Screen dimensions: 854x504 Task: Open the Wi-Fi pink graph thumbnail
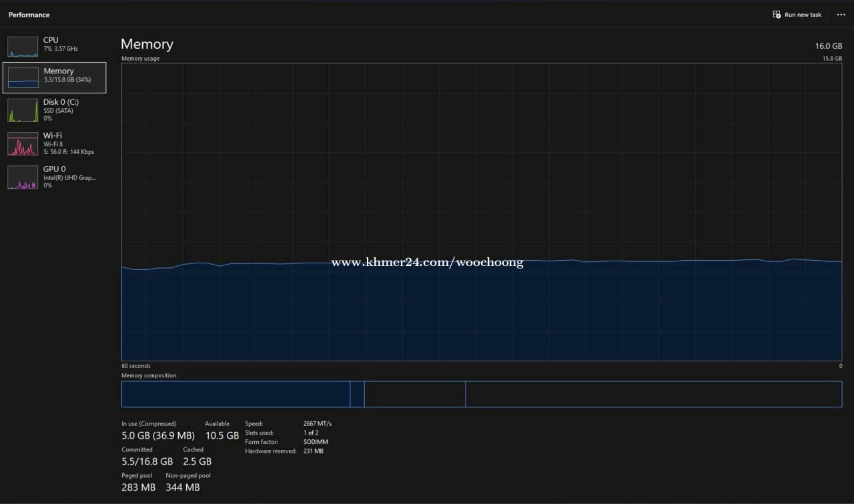coord(23,144)
